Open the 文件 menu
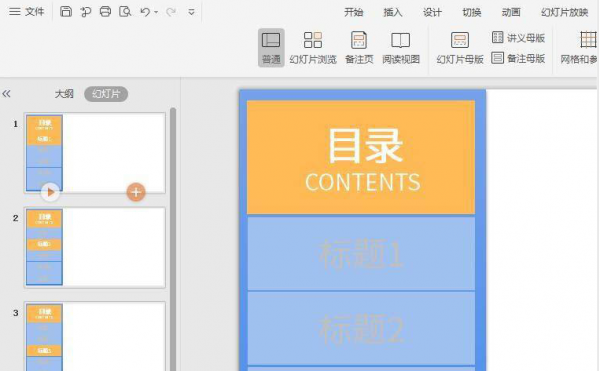Image resolution: width=600 pixels, height=371 pixels. coord(26,12)
